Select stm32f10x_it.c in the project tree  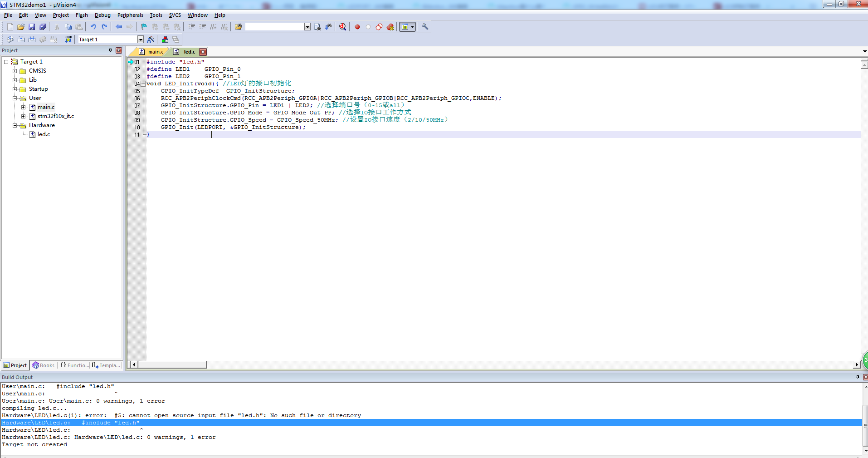tap(56, 116)
